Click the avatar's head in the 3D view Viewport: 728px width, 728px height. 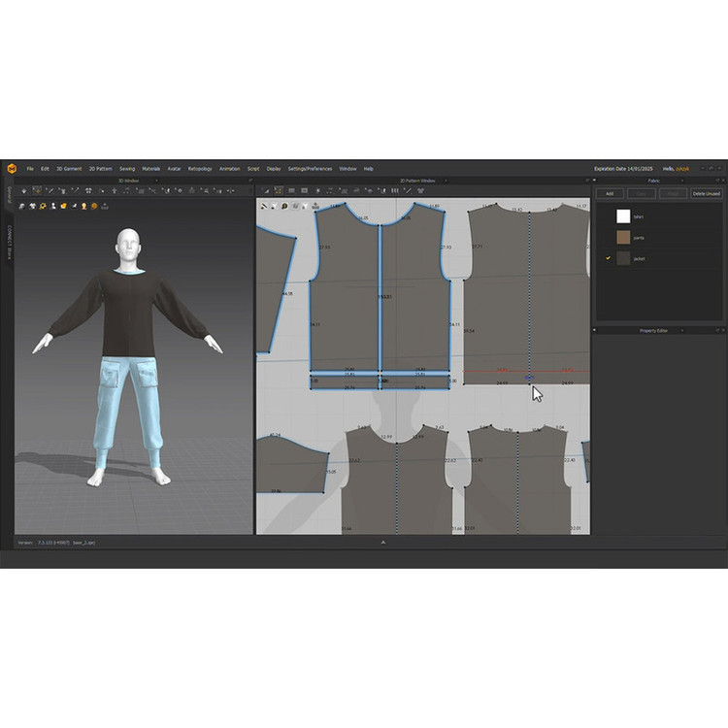click(125, 243)
